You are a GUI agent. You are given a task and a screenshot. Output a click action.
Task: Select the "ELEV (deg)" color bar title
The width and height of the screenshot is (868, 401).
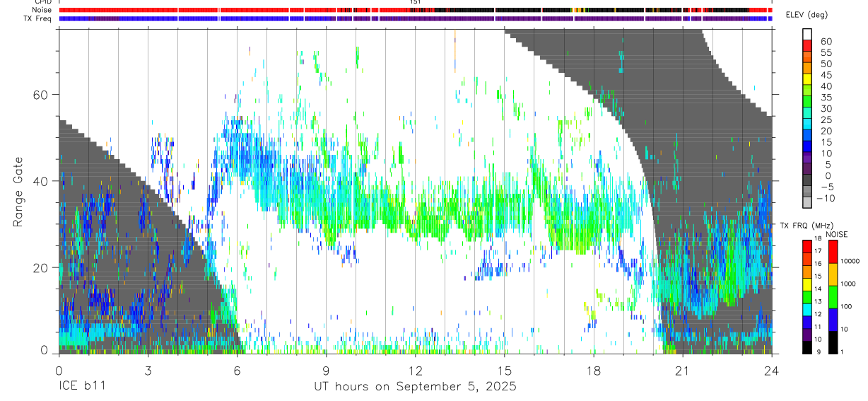pyautogui.click(x=807, y=14)
